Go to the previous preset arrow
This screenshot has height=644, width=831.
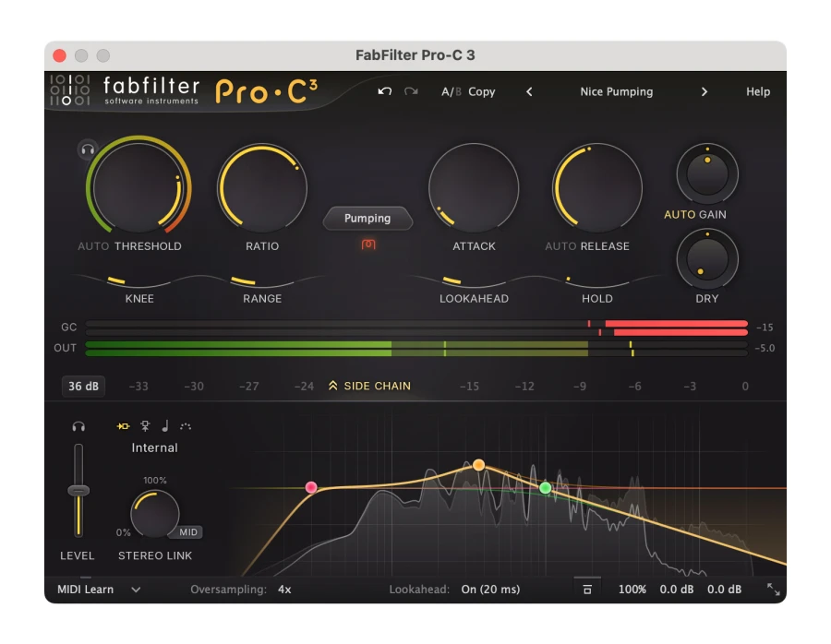(x=529, y=91)
